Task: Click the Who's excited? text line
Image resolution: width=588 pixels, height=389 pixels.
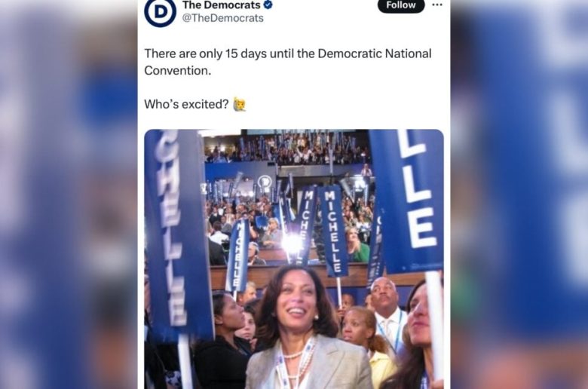Action: pos(186,104)
